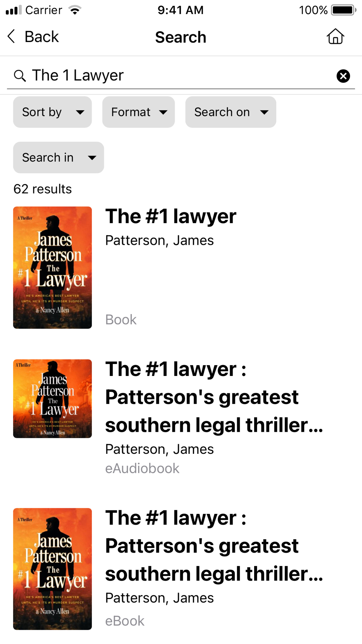Tap the Wi-Fi icon in status bar

[x=75, y=10]
